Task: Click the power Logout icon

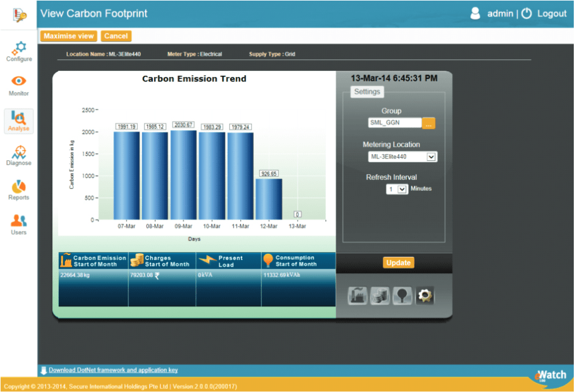Action: 527,13
